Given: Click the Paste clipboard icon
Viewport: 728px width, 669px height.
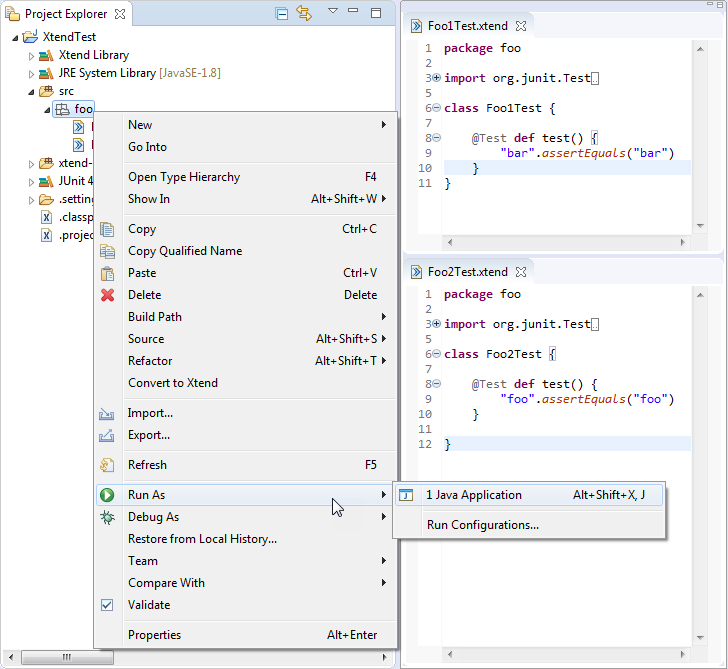Looking at the screenshot, I should pos(107,273).
